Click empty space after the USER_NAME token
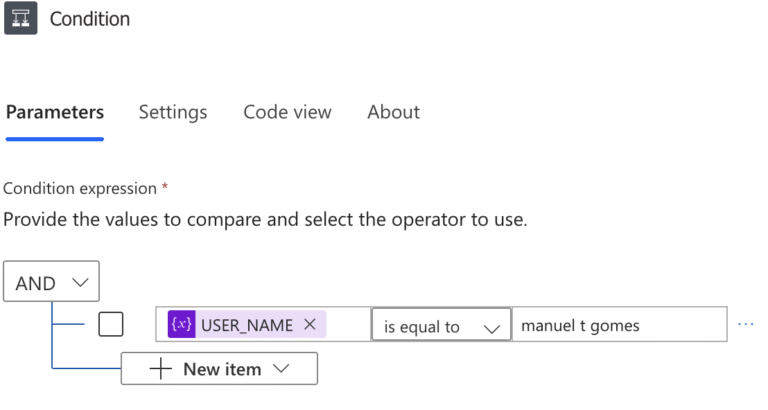The image size is (768, 410). point(348,325)
